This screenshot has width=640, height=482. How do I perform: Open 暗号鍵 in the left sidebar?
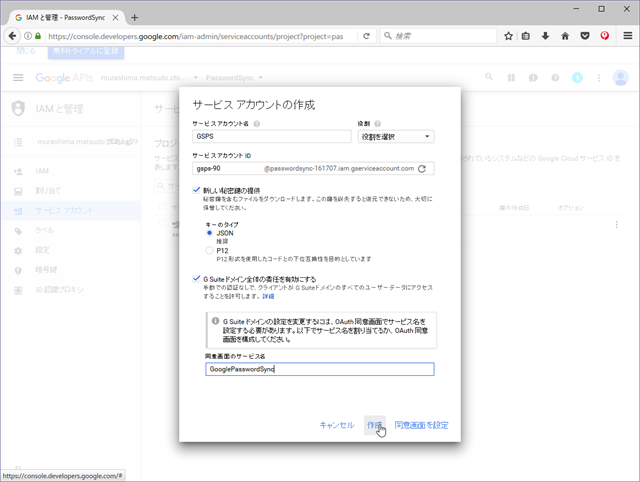(x=71, y=270)
